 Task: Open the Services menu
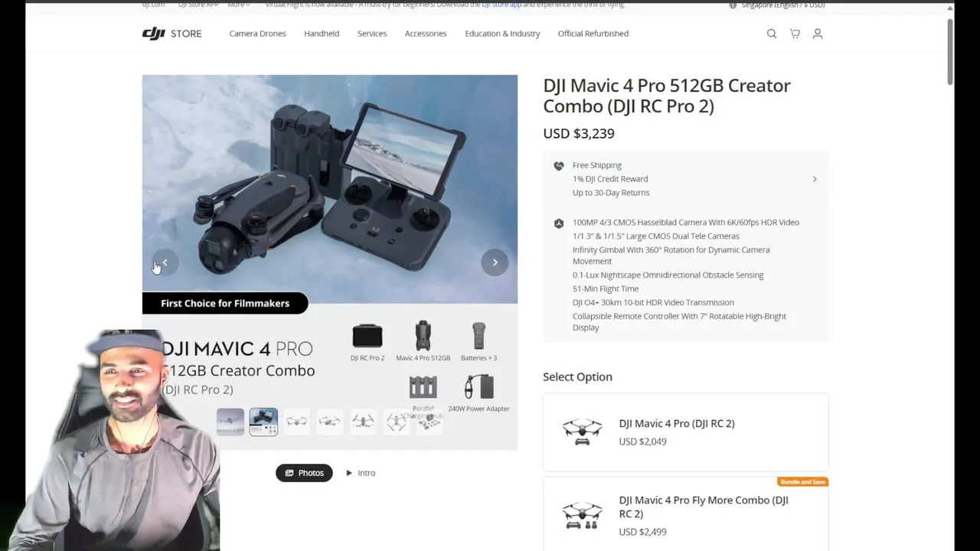click(x=372, y=34)
